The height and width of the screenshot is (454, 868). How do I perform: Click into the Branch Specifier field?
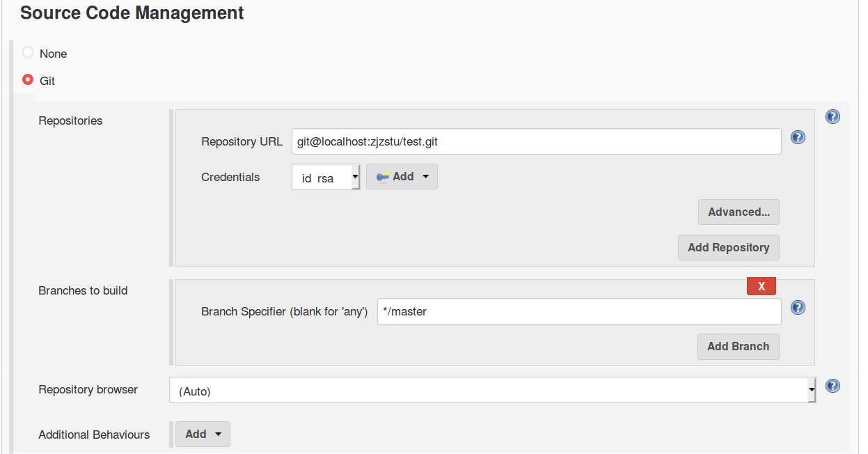point(578,311)
